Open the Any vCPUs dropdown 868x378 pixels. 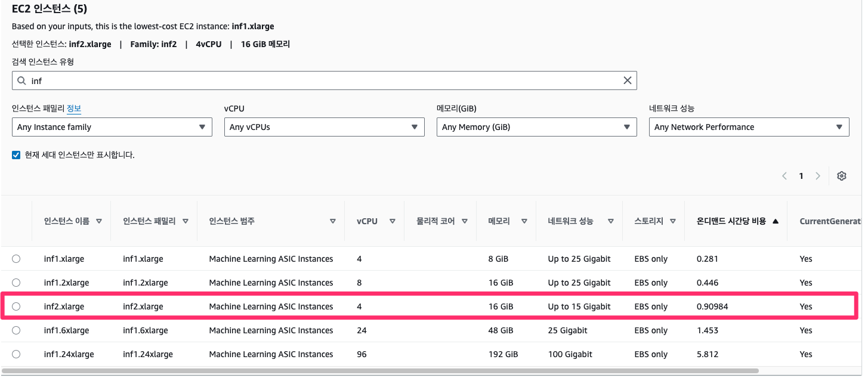(x=325, y=127)
